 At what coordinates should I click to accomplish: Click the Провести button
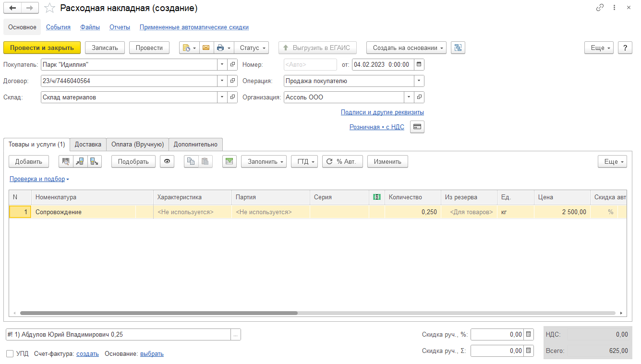click(x=149, y=48)
